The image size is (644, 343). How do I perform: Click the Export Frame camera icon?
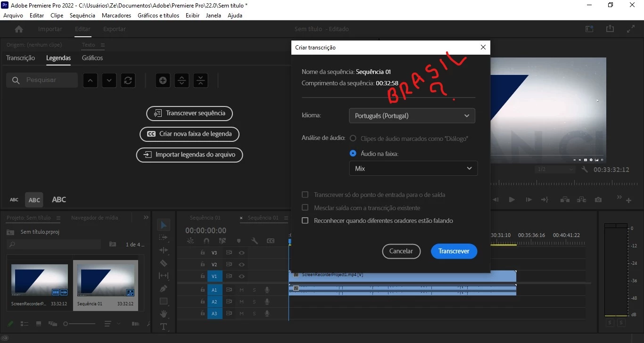coord(598,200)
